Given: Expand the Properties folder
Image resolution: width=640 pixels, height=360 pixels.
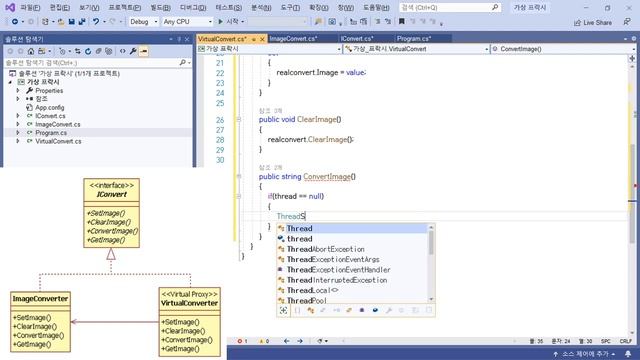Looking at the screenshot, I should 18,91.
